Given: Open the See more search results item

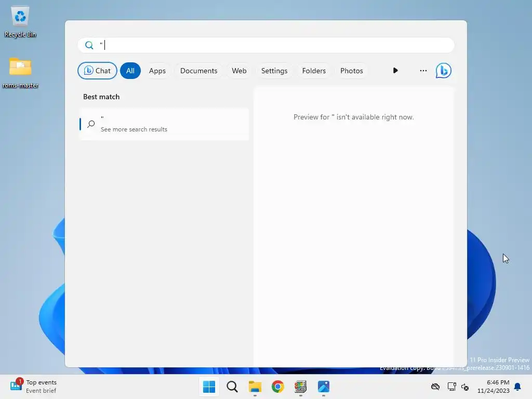Looking at the screenshot, I should [x=164, y=124].
